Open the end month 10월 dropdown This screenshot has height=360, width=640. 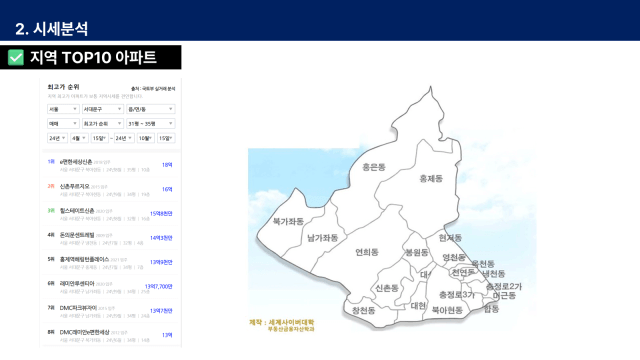145,138
